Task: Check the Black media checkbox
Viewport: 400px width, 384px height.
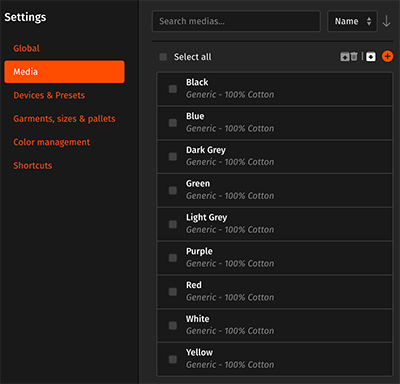Action: [x=173, y=89]
